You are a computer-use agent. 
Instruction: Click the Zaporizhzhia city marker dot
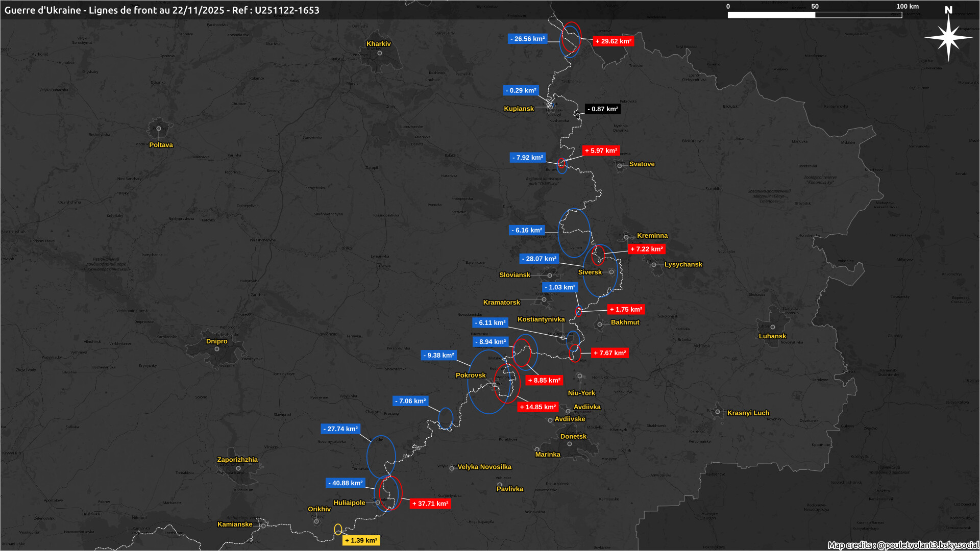click(x=238, y=468)
